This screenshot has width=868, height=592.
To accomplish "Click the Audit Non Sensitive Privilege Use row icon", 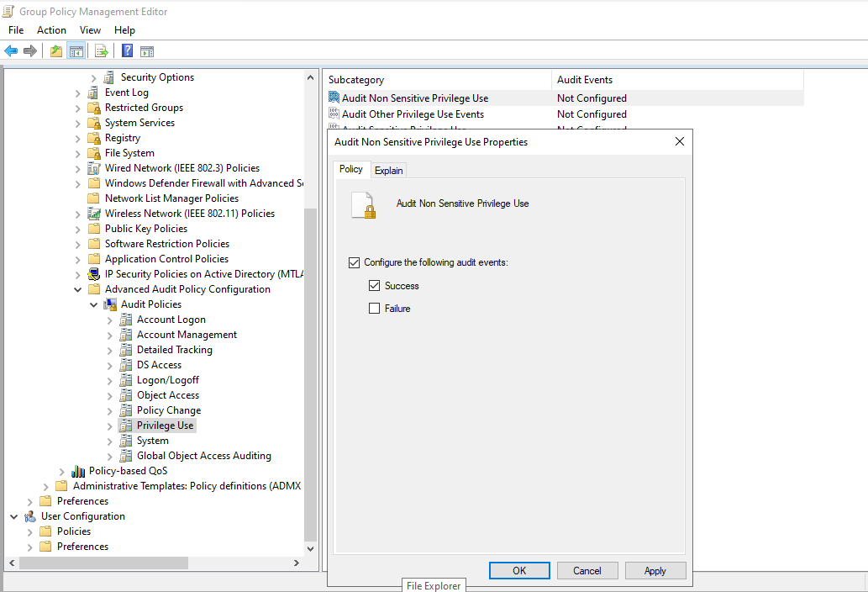I will point(334,98).
